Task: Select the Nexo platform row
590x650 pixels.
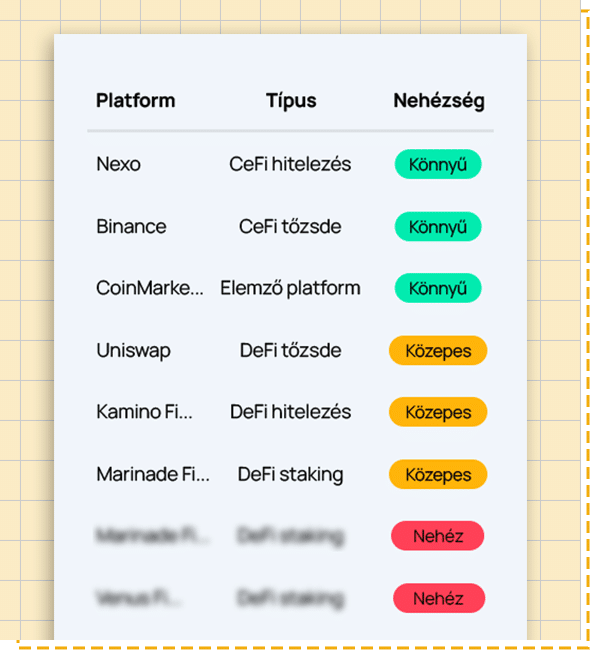Action: tap(290, 164)
